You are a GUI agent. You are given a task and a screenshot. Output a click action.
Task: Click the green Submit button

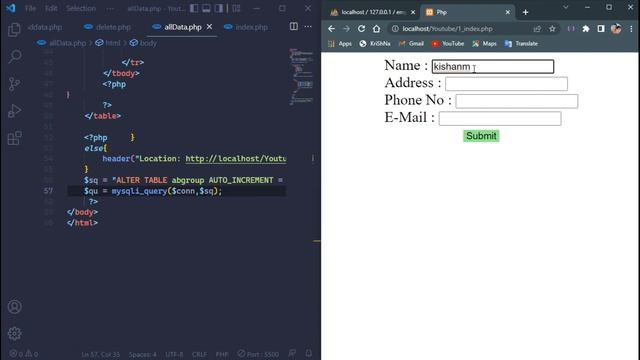click(481, 136)
